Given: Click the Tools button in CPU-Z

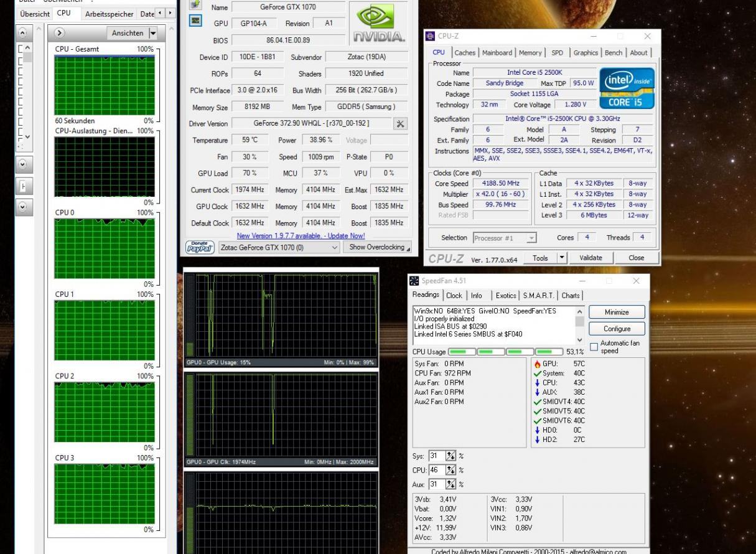Looking at the screenshot, I should (x=540, y=258).
